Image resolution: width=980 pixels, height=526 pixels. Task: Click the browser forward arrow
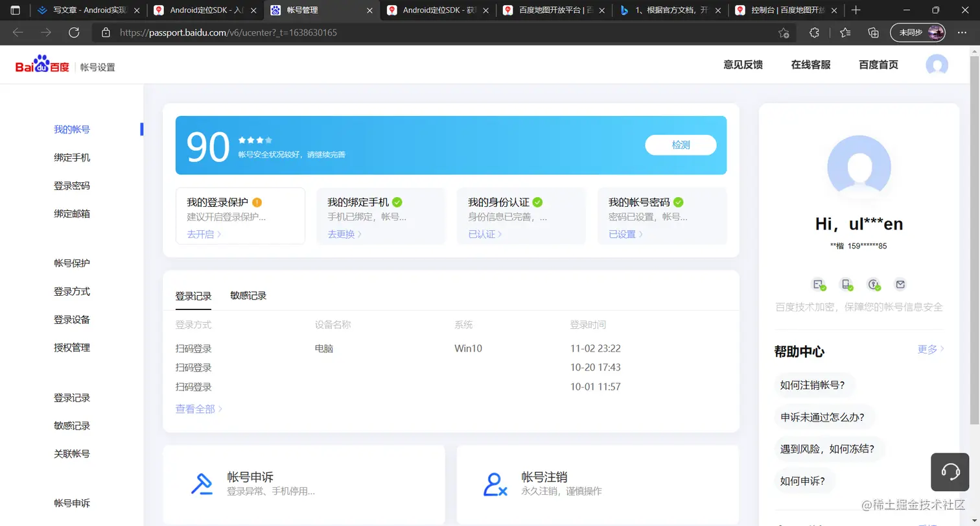(x=46, y=32)
